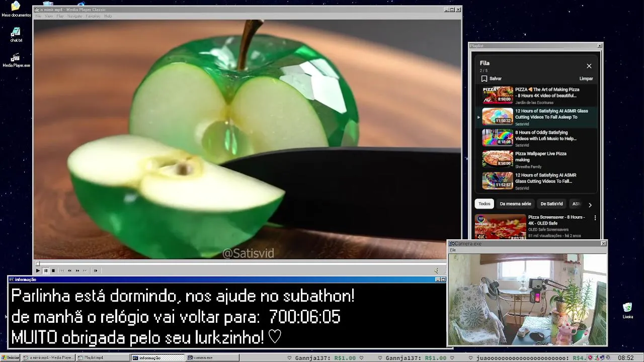Click the Iniciar start button
The image size is (644, 362).
[11, 357]
